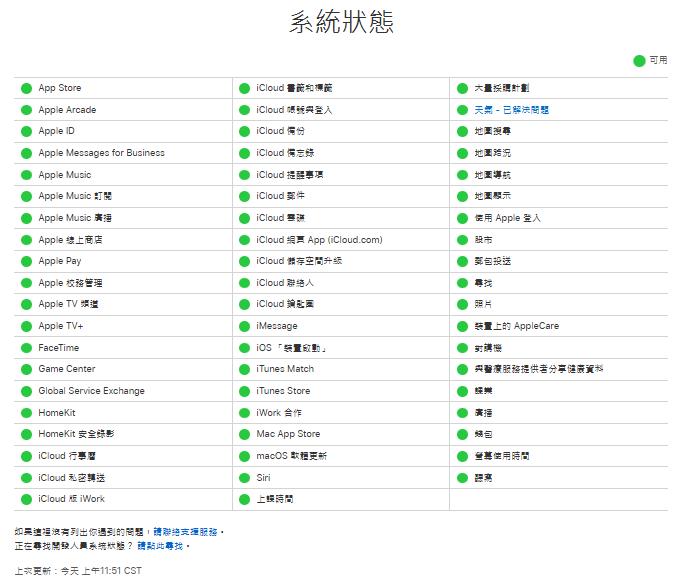Screen dimensions: 684x585
Task: Click the green dot for 地圖導航
Action: pyautogui.click(x=462, y=175)
